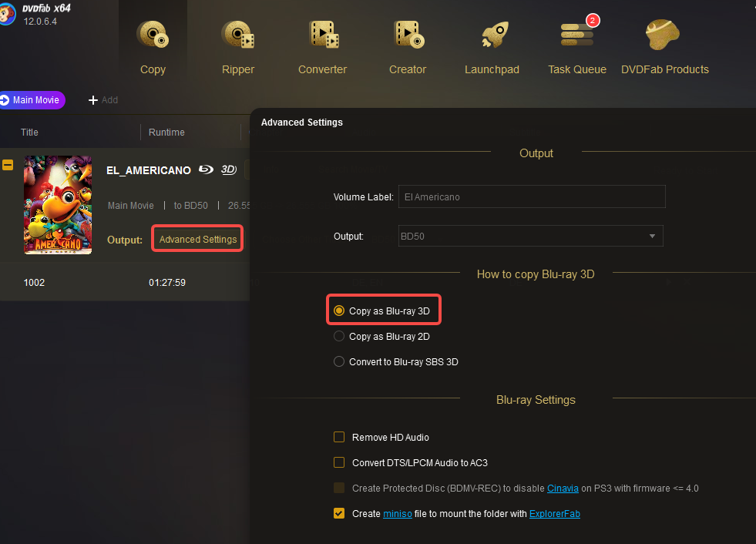Click the DVDFab version 12.0.6.4 text

pyautogui.click(x=40, y=22)
